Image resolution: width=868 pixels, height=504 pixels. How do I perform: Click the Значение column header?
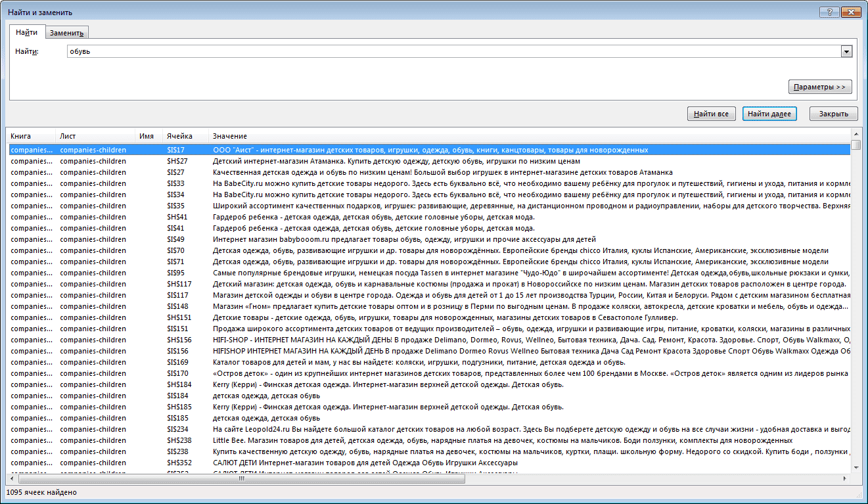pyautogui.click(x=529, y=136)
